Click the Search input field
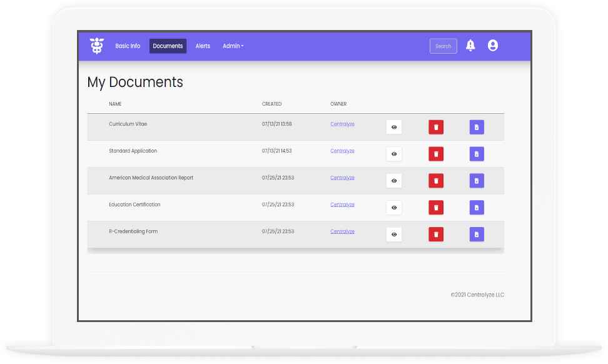 point(443,46)
